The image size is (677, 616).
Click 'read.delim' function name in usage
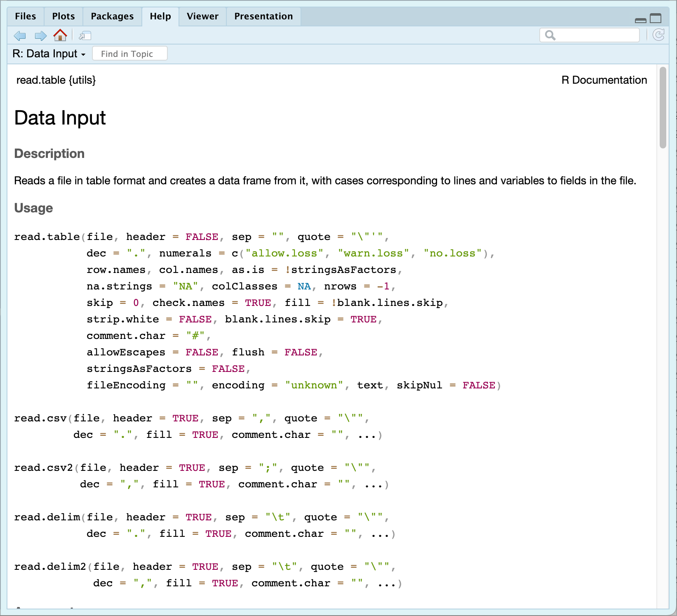(x=47, y=517)
